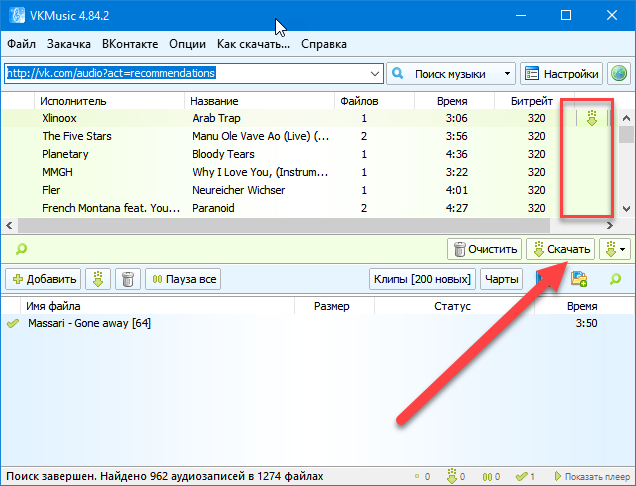
Task: Click the queued dot counter in status bar
Action: [x=422, y=476]
